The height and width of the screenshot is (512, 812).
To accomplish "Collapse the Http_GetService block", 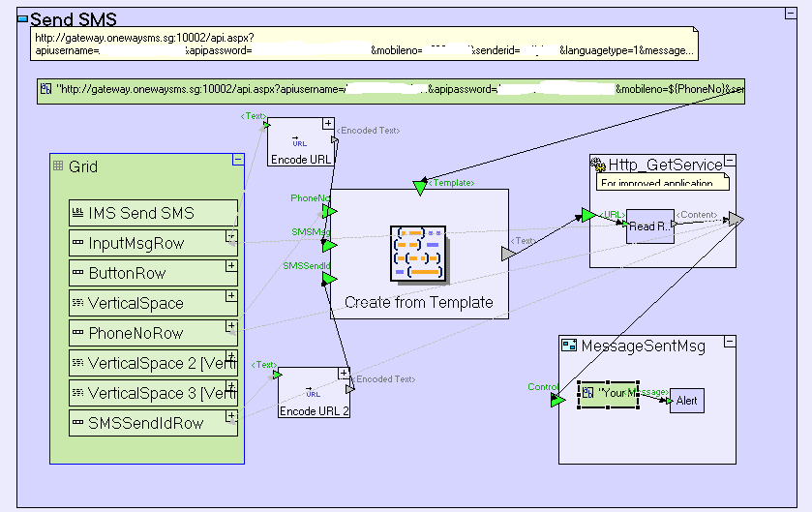I will coord(730,161).
